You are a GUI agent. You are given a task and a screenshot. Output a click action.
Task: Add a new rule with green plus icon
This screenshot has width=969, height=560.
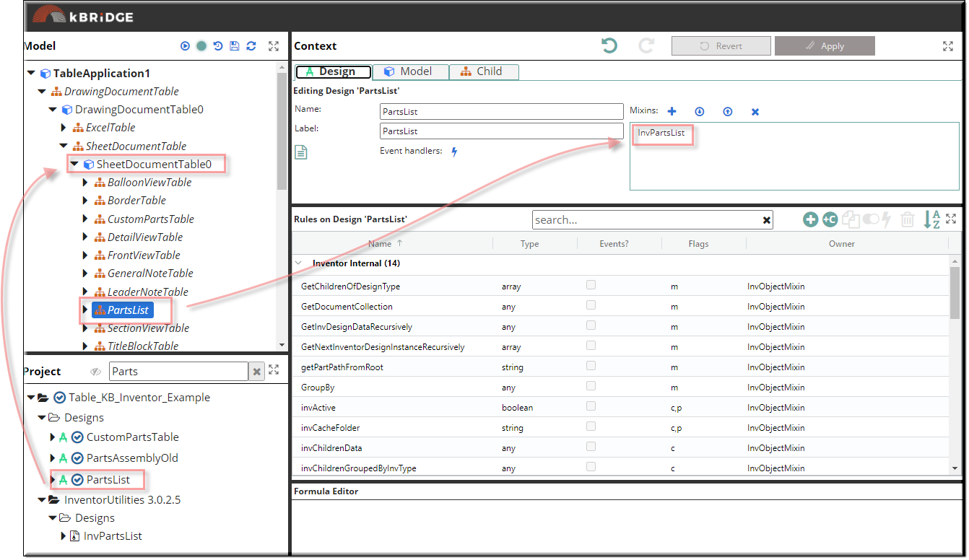coord(810,219)
